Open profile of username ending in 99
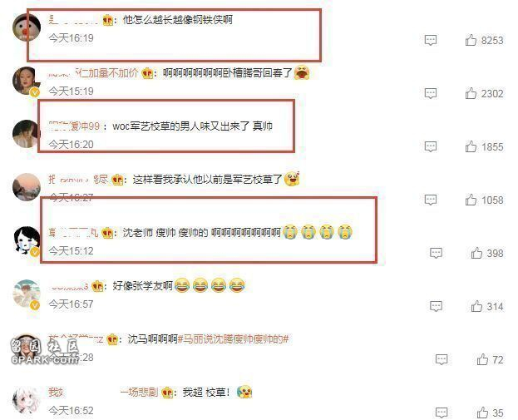This screenshot has width=518, height=420. [74, 126]
